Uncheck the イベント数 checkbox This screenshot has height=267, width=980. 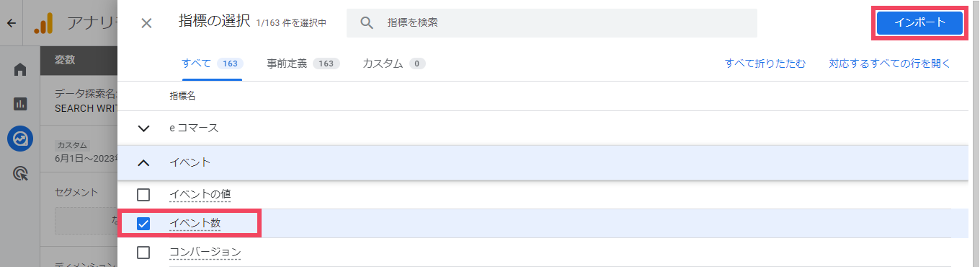tap(143, 224)
